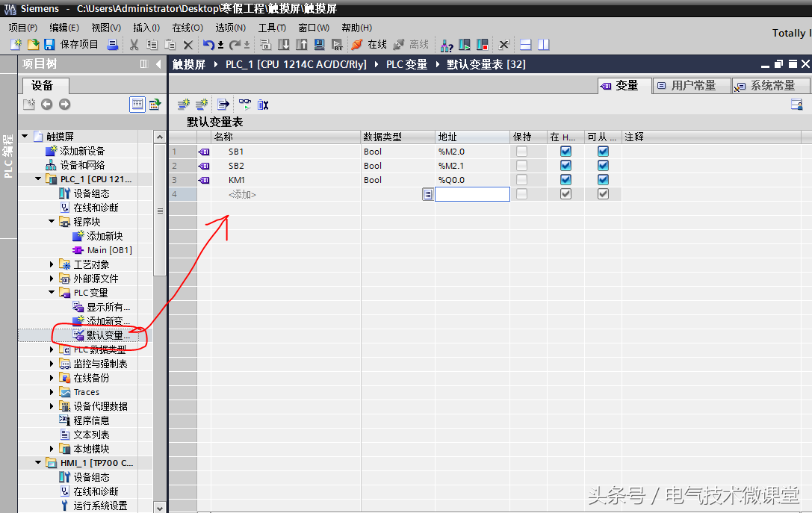This screenshot has width=812, height=513.
Task: Select the 变量 tab
Action: pos(625,85)
